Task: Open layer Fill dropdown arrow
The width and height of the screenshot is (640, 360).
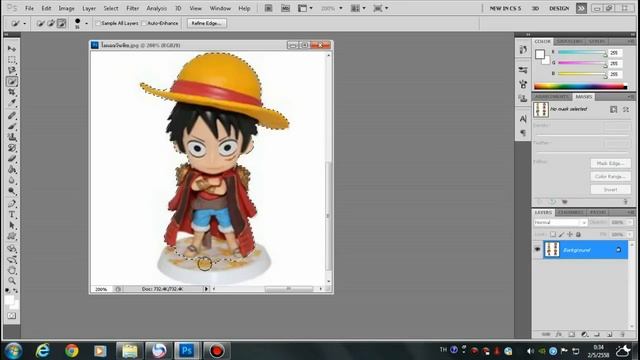Action: pyautogui.click(x=631, y=234)
